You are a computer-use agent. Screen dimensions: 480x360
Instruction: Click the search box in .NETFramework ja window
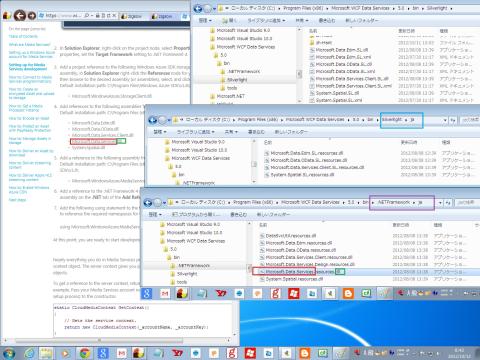click(x=466, y=202)
